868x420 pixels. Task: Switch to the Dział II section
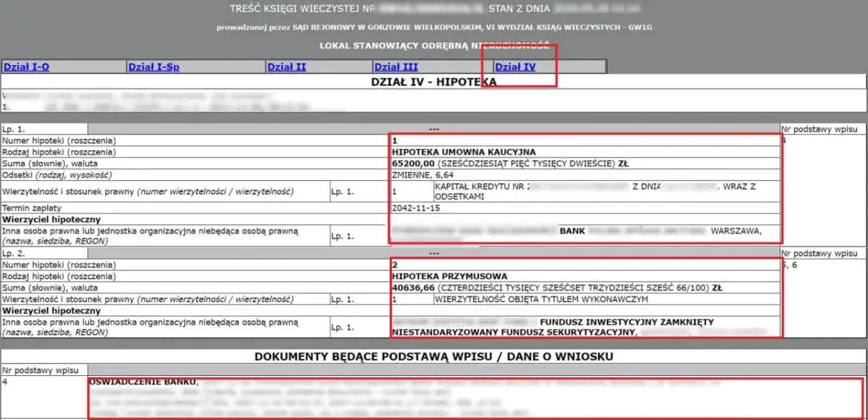pyautogui.click(x=287, y=65)
